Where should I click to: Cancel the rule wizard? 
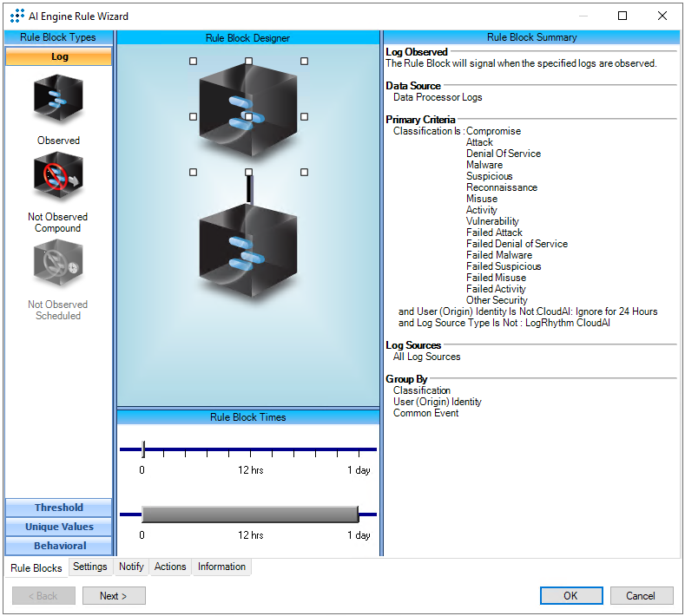click(641, 596)
